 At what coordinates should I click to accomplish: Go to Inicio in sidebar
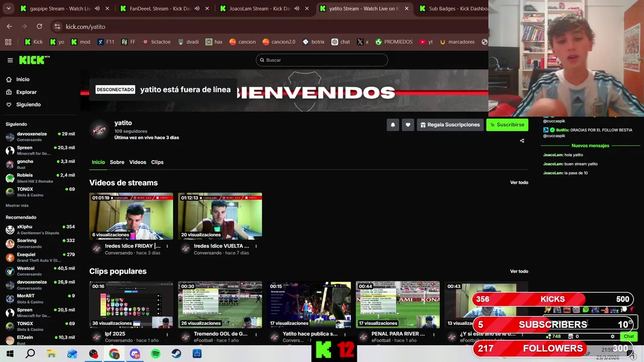click(23, 79)
